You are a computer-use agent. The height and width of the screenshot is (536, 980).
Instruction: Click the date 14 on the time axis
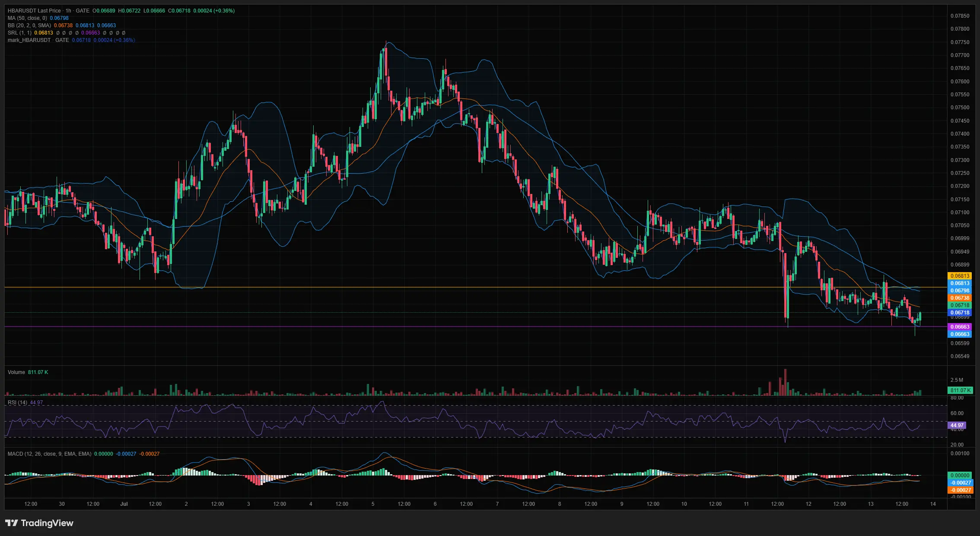pos(933,504)
